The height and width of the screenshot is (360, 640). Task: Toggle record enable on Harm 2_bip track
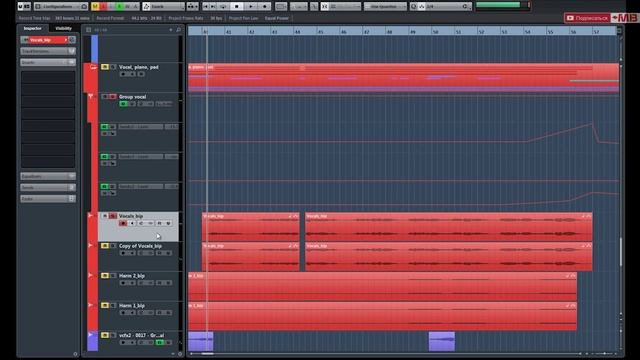[123, 283]
